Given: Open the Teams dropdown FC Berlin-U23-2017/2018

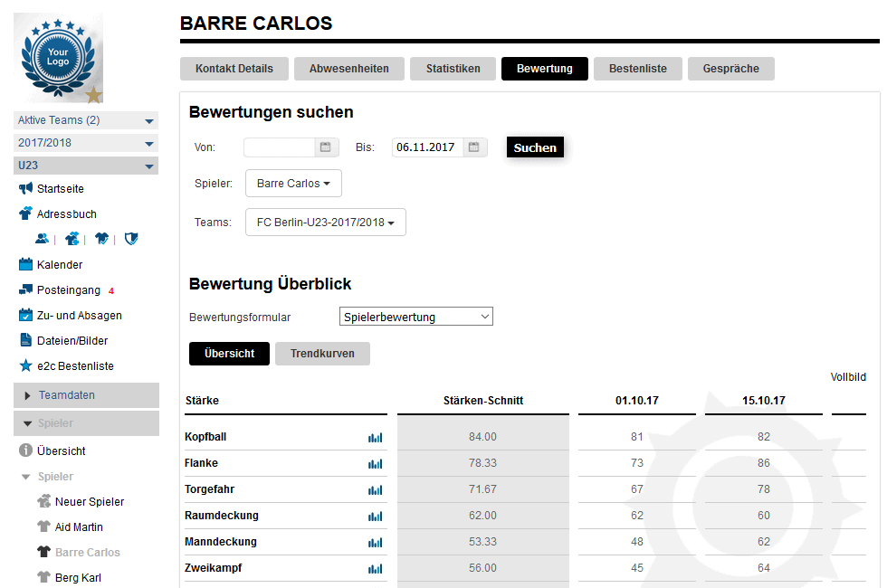Looking at the screenshot, I should pyautogui.click(x=326, y=223).
